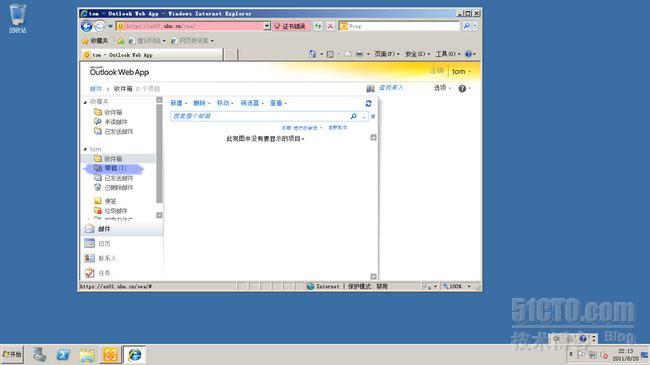Viewport: 650px width, 365px height.
Task: Open the 查看 view dropdown
Action: pos(278,103)
